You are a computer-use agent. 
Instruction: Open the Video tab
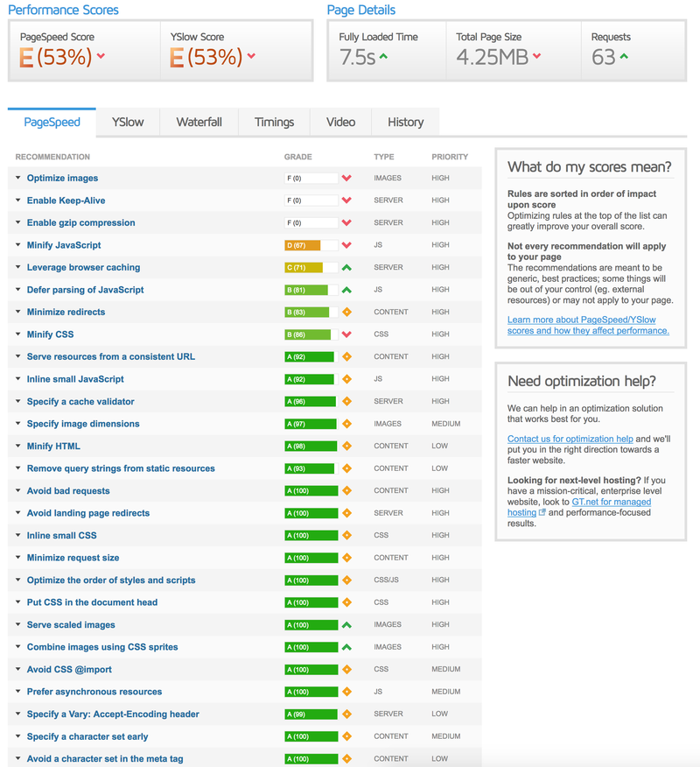pos(340,123)
